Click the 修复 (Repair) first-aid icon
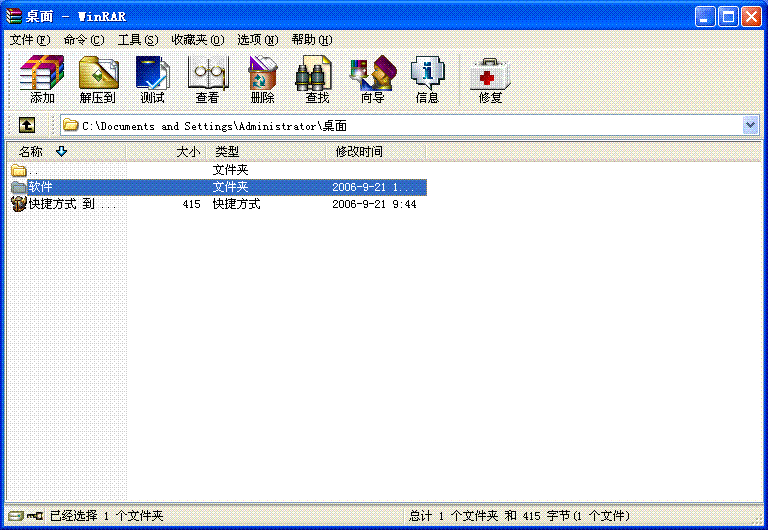This screenshot has height=530, width=768. 490,79
